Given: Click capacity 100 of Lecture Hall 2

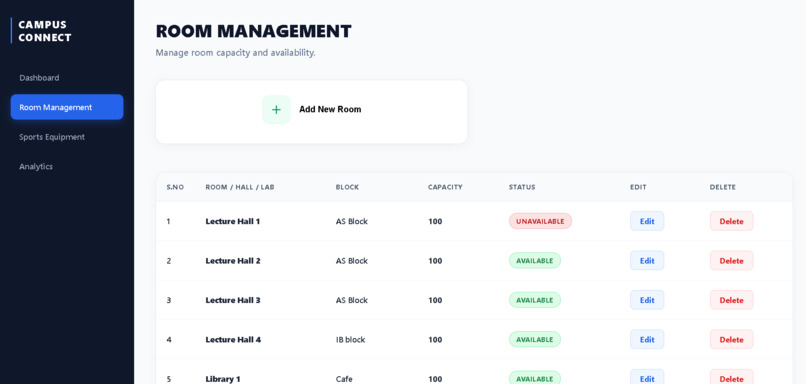Looking at the screenshot, I should [x=435, y=261].
